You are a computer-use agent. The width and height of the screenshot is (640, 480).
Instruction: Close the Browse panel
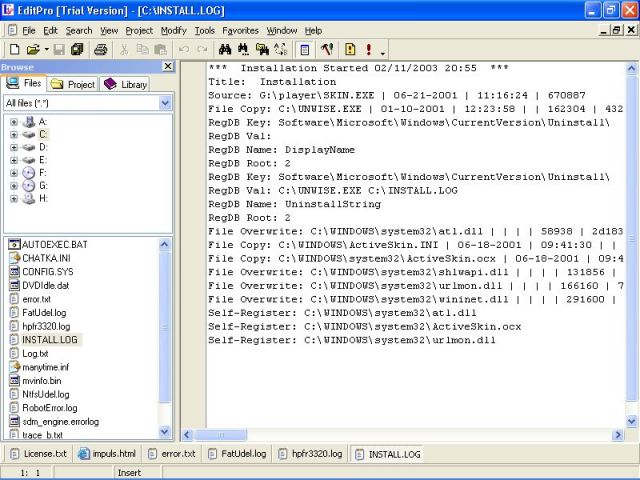click(x=168, y=66)
